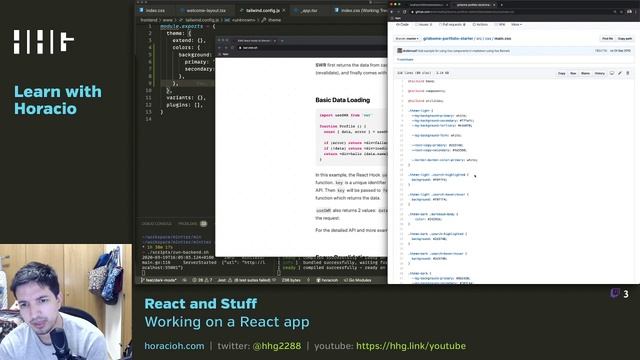
Task: Open the index.css (Working Tree) tab
Action: point(360,10)
